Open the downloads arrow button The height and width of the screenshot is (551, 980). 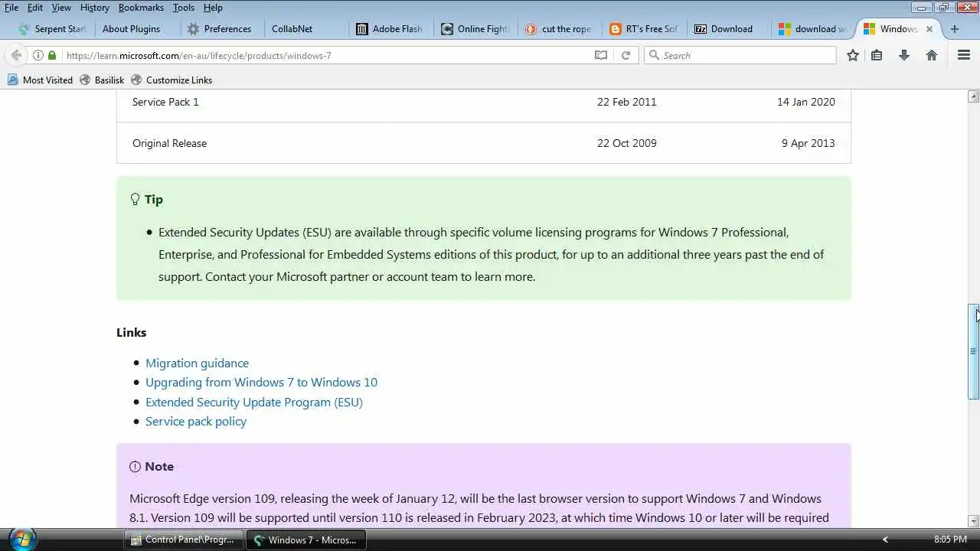coord(904,55)
